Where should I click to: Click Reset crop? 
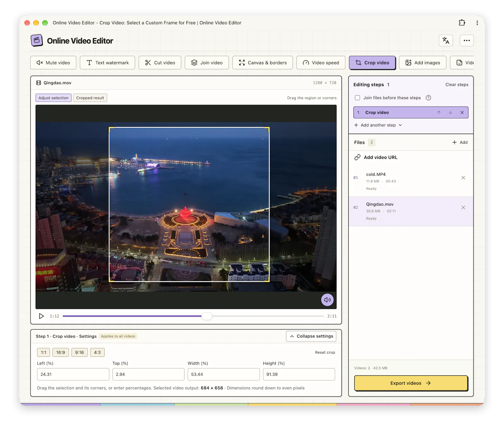pos(325,352)
